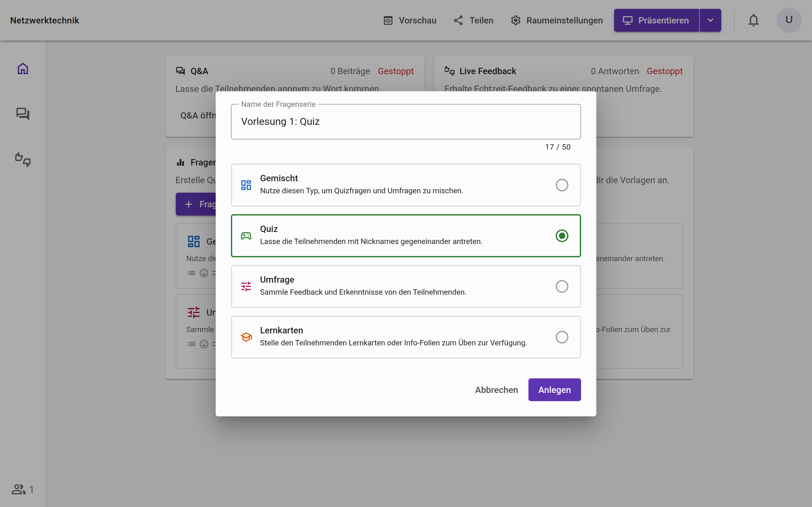
Task: Select the Lernkarten radio button
Action: [562, 337]
